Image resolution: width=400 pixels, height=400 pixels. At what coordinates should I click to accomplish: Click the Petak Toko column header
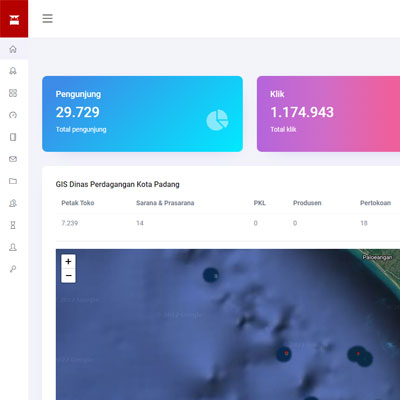coord(78,203)
